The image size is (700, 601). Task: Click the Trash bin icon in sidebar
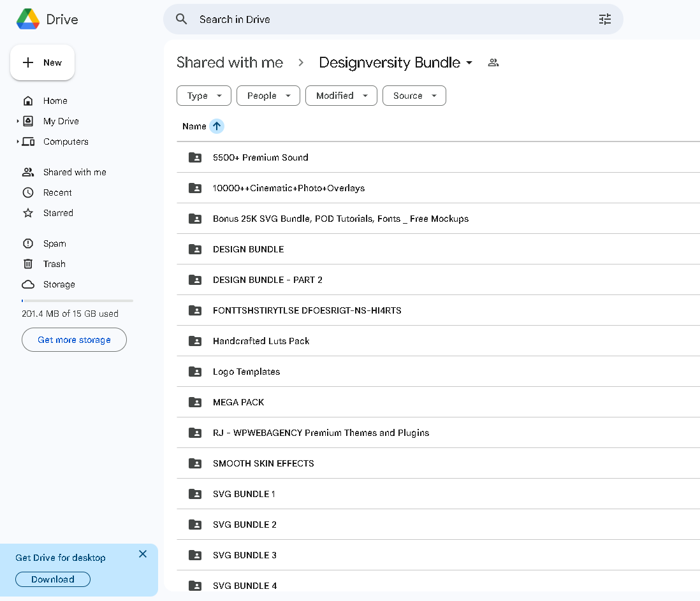coord(28,264)
